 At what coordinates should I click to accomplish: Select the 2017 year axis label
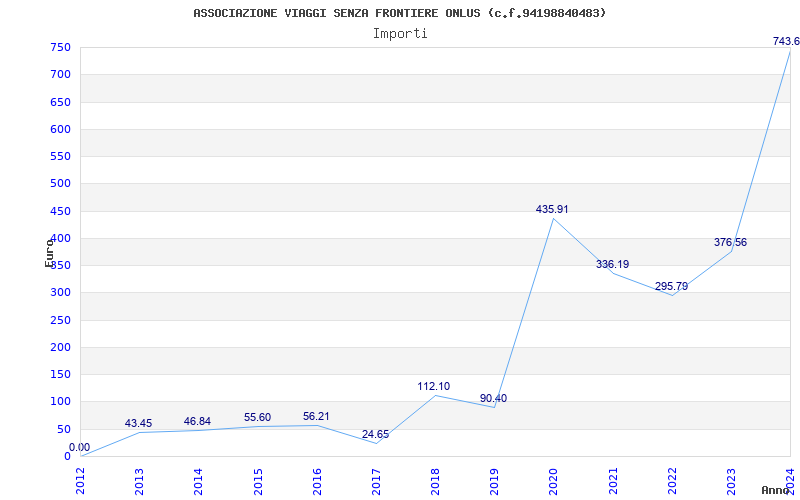click(x=376, y=480)
